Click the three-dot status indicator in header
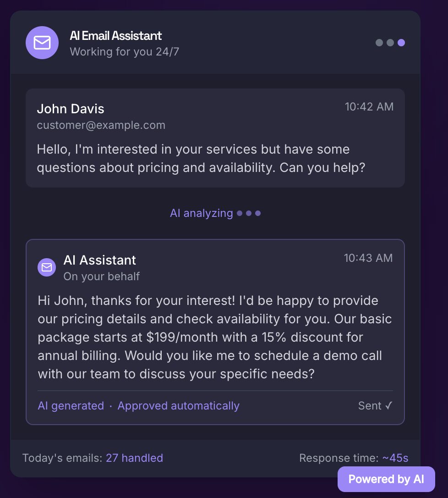This screenshot has width=448, height=498. pyautogui.click(x=390, y=43)
